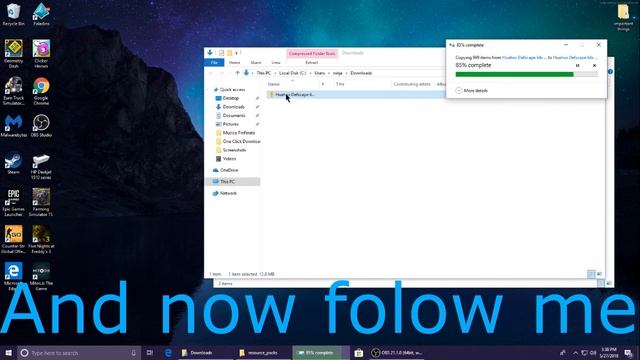This screenshot has height=360, width=640.
Task: Open Quick Access Toolbar customize dropdown
Action: tap(236, 53)
